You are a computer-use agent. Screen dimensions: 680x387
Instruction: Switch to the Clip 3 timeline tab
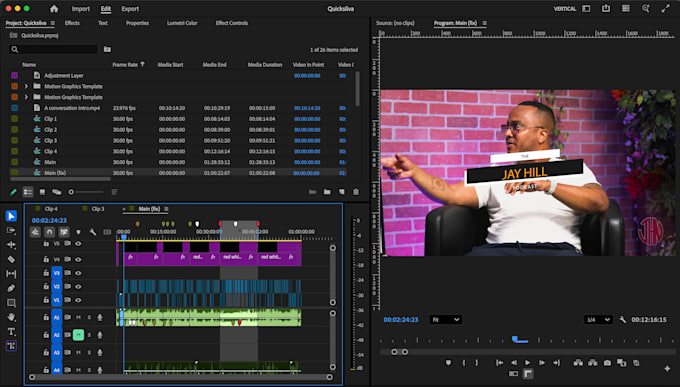pyautogui.click(x=98, y=209)
